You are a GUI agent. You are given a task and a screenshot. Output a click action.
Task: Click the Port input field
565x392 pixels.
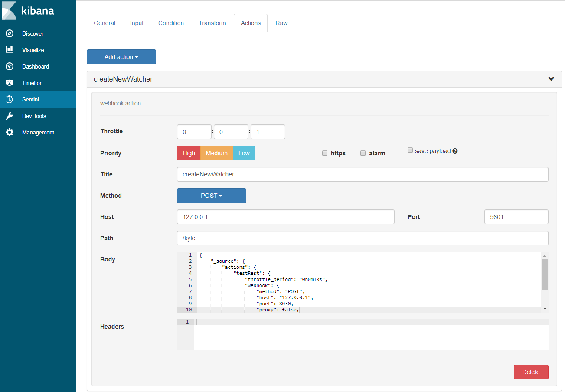pos(516,217)
